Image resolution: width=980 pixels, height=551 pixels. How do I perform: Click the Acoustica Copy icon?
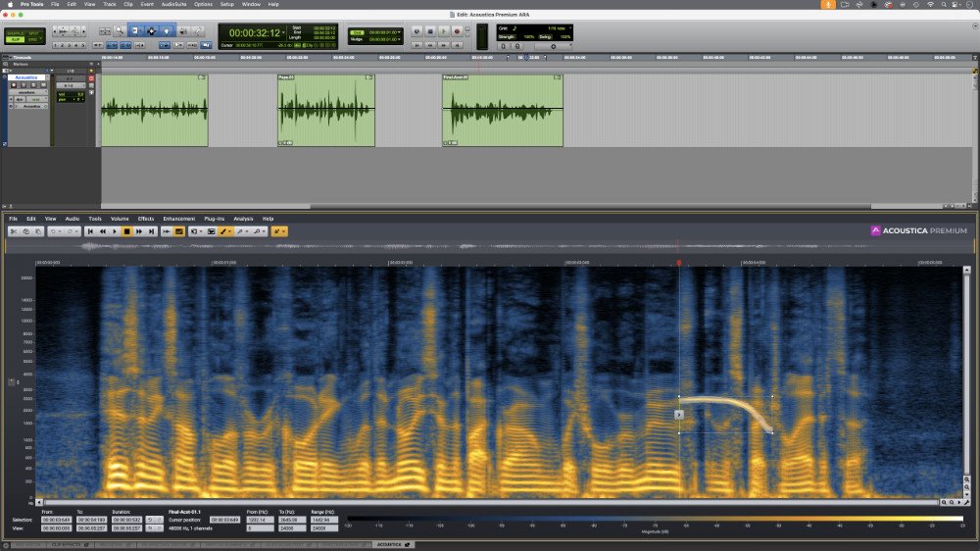point(25,231)
